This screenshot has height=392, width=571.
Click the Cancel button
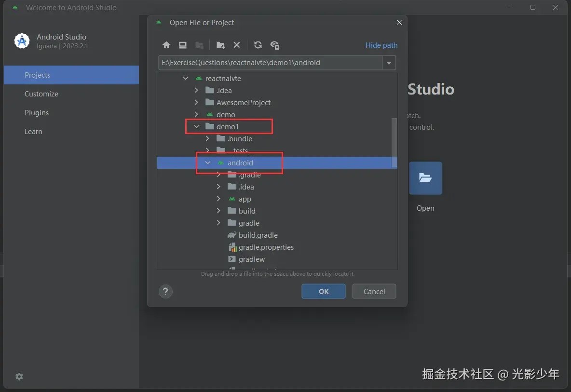[374, 291]
